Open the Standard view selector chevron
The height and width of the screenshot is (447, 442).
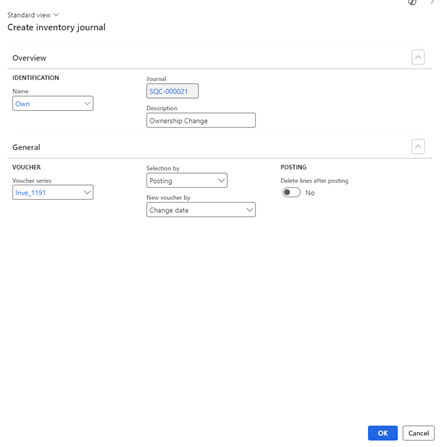(56, 15)
